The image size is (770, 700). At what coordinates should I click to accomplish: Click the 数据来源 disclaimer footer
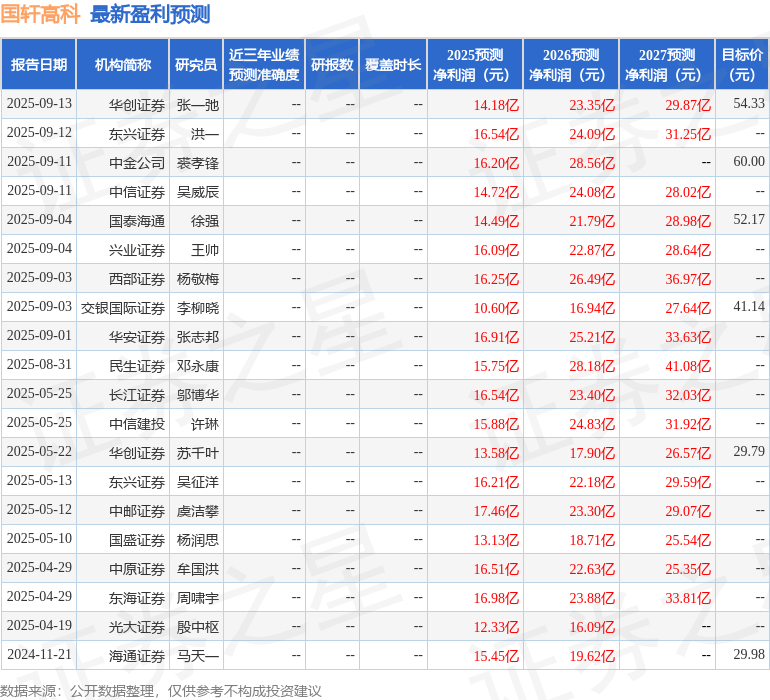coord(161,691)
